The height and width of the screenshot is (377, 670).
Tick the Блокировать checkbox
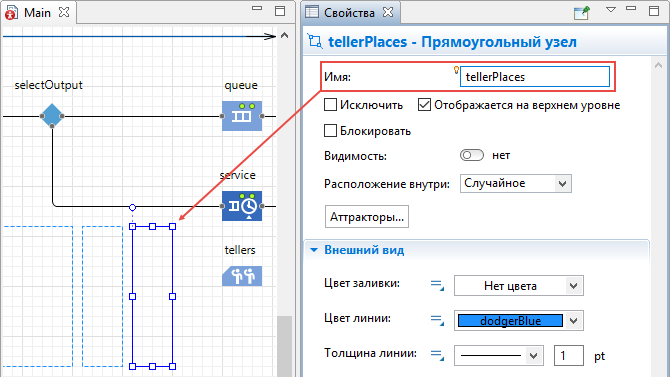pos(330,130)
